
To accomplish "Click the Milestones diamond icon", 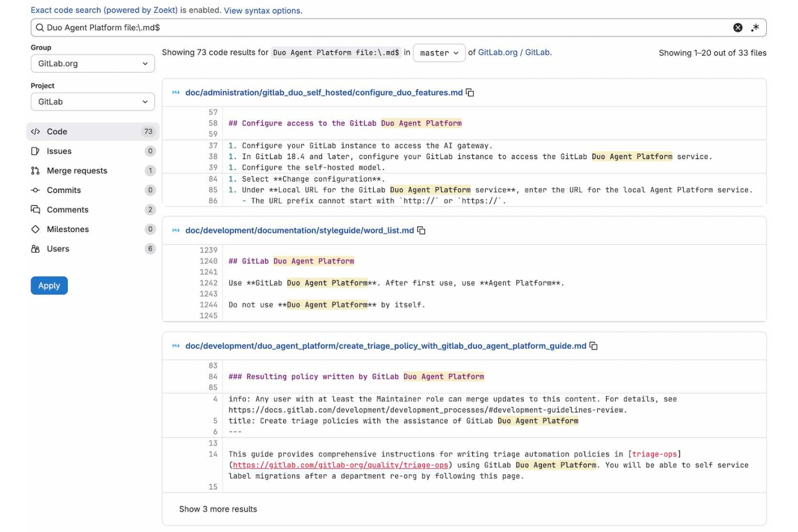I will 35,229.
